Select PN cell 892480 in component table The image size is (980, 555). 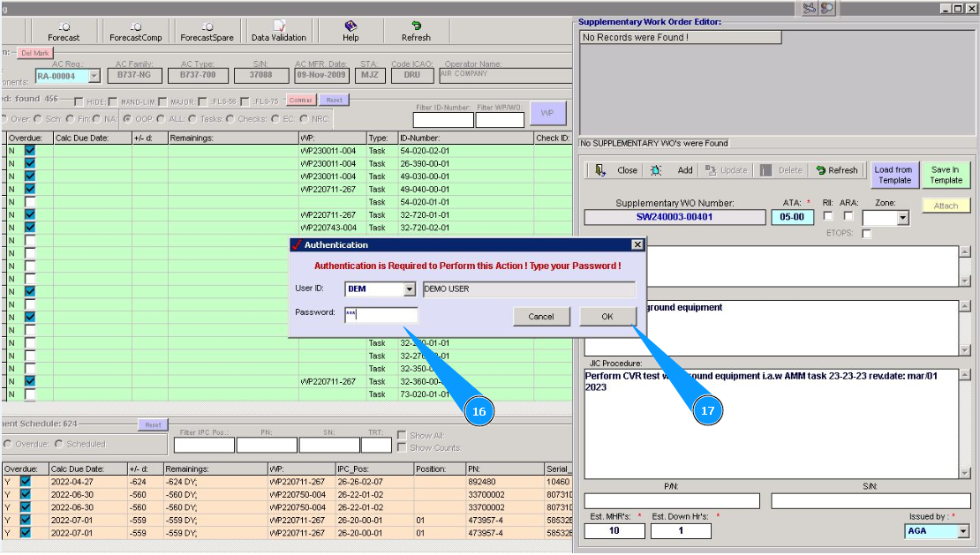point(505,482)
